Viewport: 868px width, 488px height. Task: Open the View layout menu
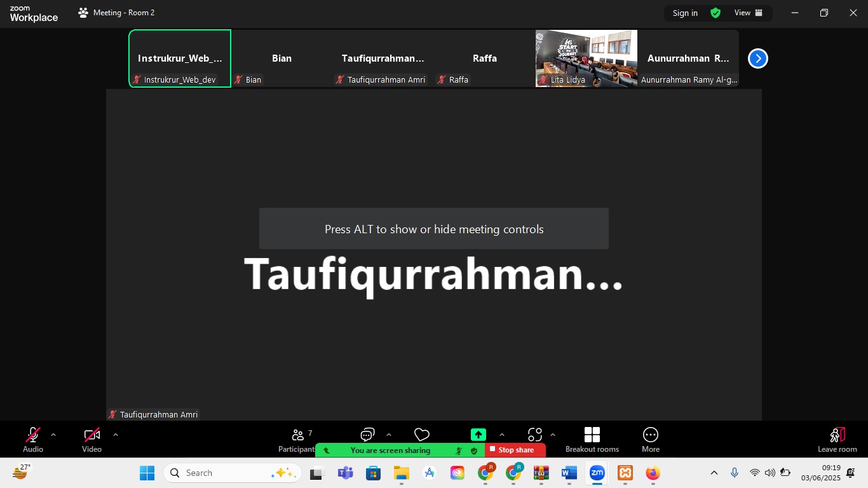pos(748,13)
